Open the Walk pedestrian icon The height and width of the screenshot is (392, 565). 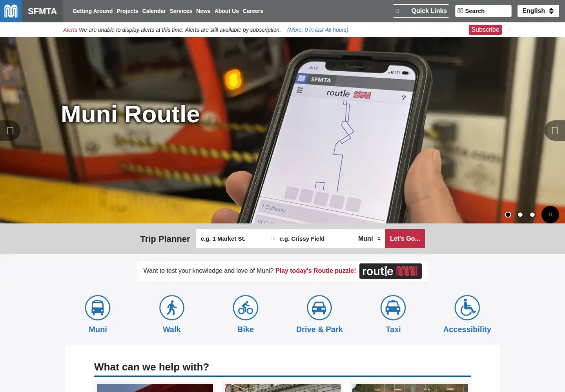[172, 308]
